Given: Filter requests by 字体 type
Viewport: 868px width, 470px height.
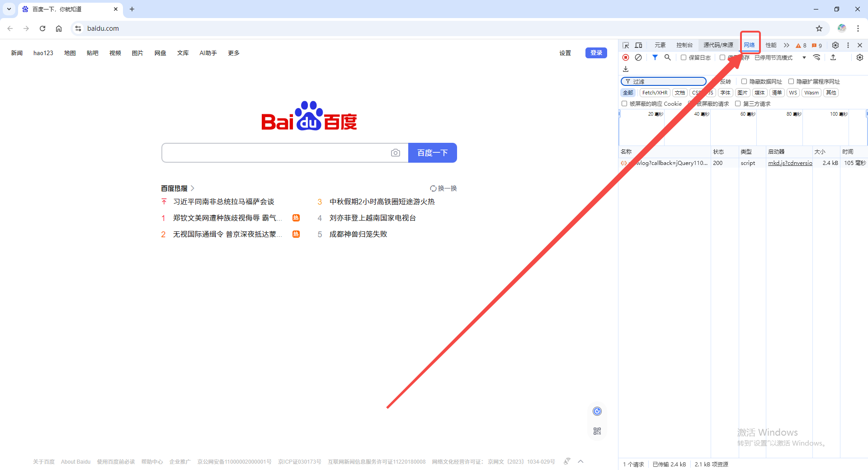Looking at the screenshot, I should (726, 93).
